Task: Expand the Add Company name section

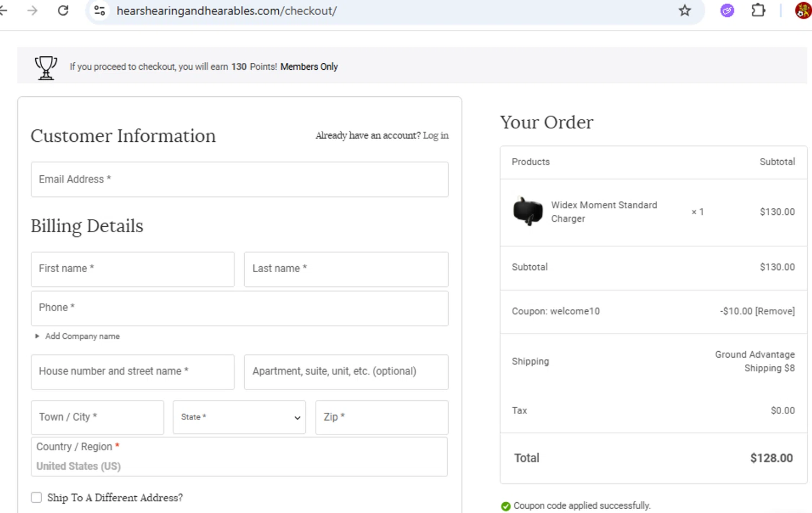Action: point(77,336)
